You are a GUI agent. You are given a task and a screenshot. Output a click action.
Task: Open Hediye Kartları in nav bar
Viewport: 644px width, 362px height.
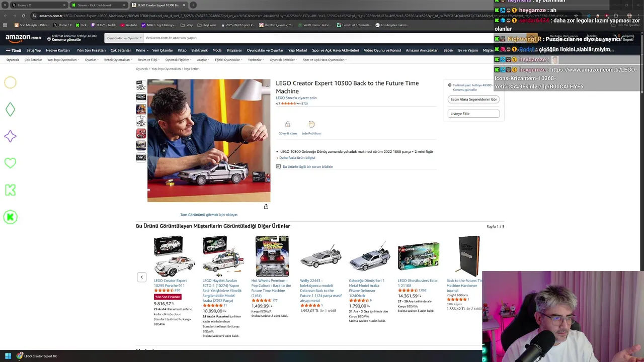pos(58,50)
